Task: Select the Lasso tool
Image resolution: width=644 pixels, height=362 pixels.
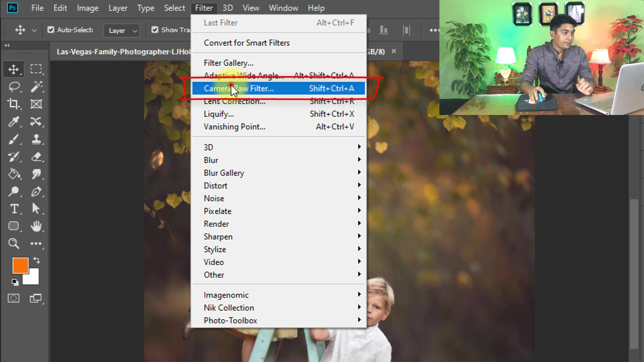Action: coord(14,87)
